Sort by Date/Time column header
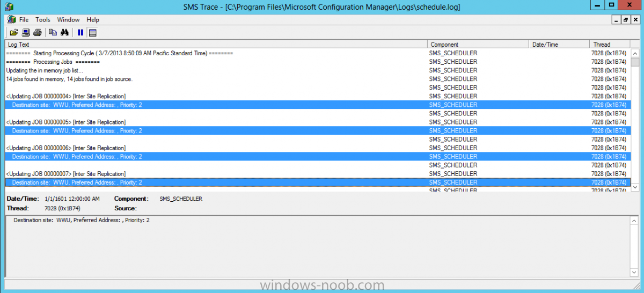Viewport: 644px width, 293px height. tap(559, 45)
